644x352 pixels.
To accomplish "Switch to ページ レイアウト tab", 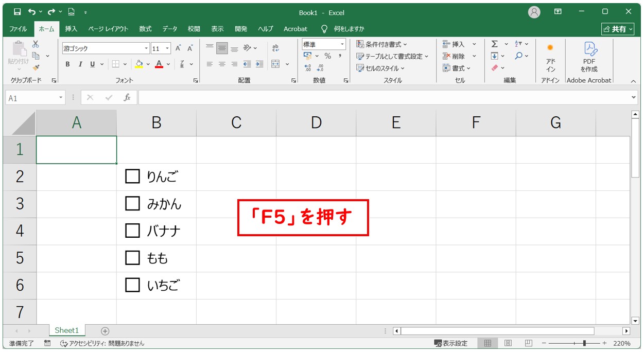I will 108,29.
